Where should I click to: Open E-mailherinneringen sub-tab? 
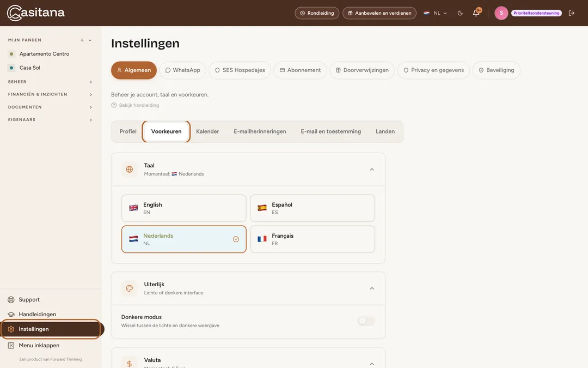click(x=260, y=131)
